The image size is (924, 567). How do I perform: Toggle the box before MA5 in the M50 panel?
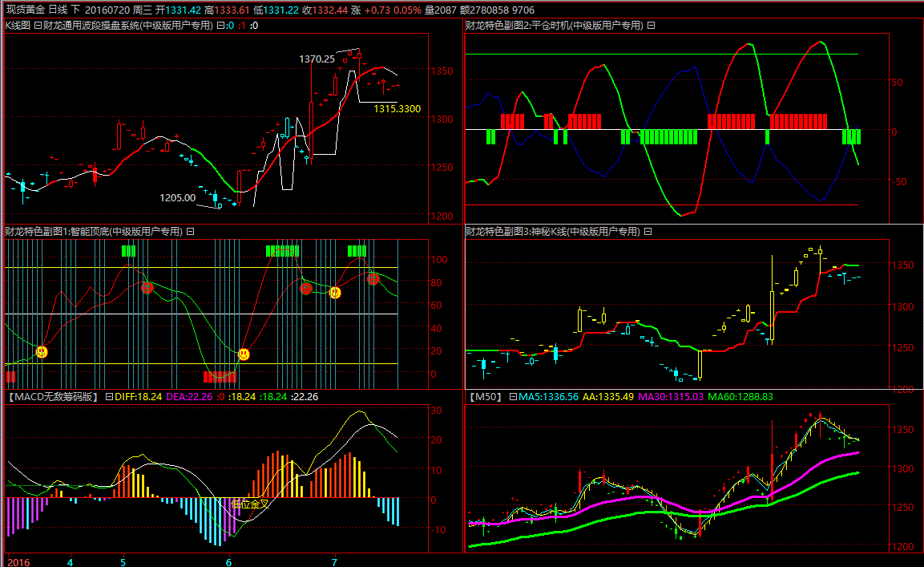click(x=514, y=396)
